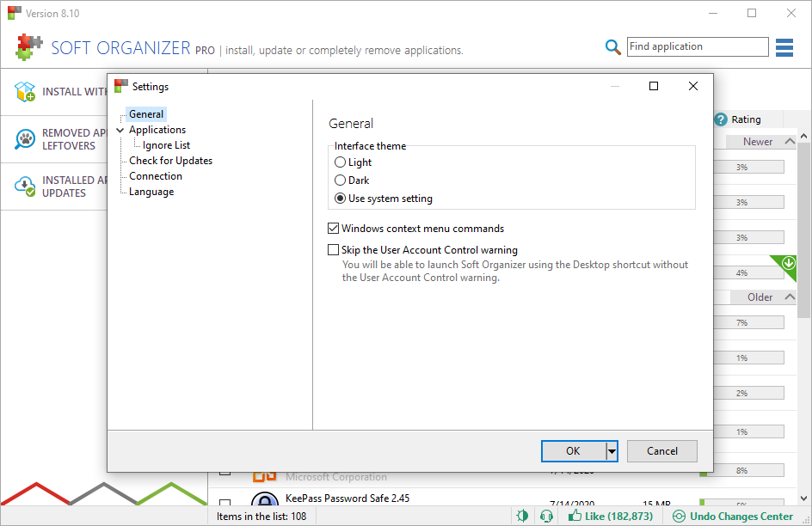
Task: Click the Rating help question icon
Action: tap(720, 119)
